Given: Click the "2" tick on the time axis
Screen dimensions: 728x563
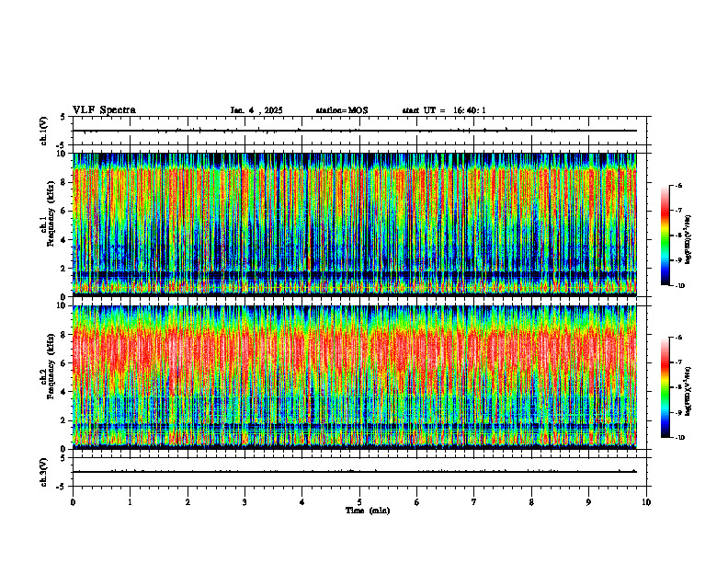Looking at the screenshot, I should 188,502.
